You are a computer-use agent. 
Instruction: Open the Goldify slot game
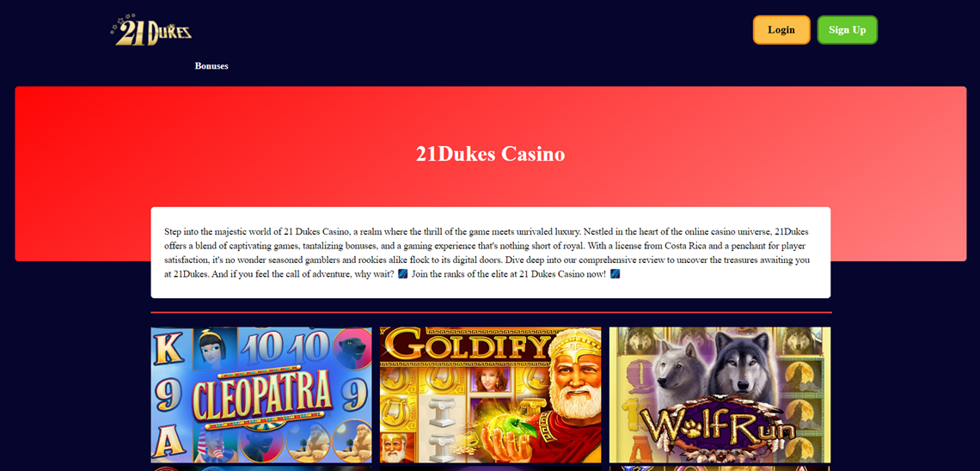pos(491,395)
